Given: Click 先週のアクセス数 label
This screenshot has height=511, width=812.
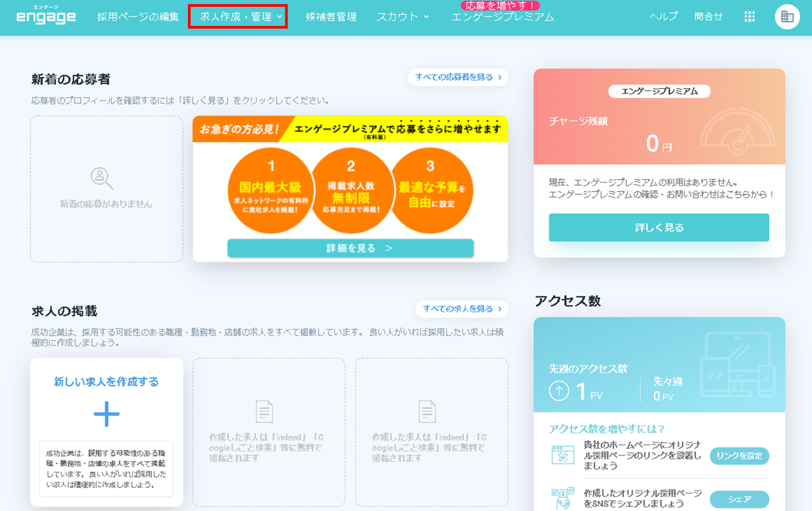Looking at the screenshot, I should (x=588, y=368).
